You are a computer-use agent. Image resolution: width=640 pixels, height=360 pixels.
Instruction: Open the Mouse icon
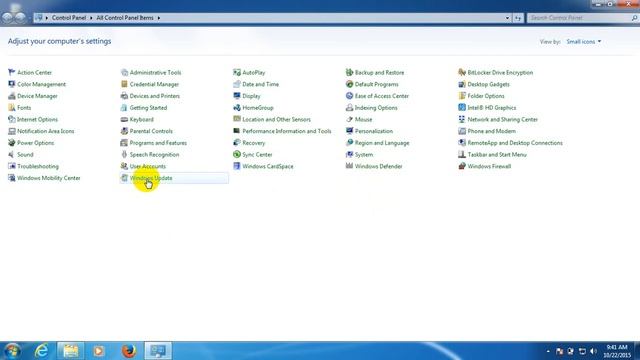coord(349,120)
